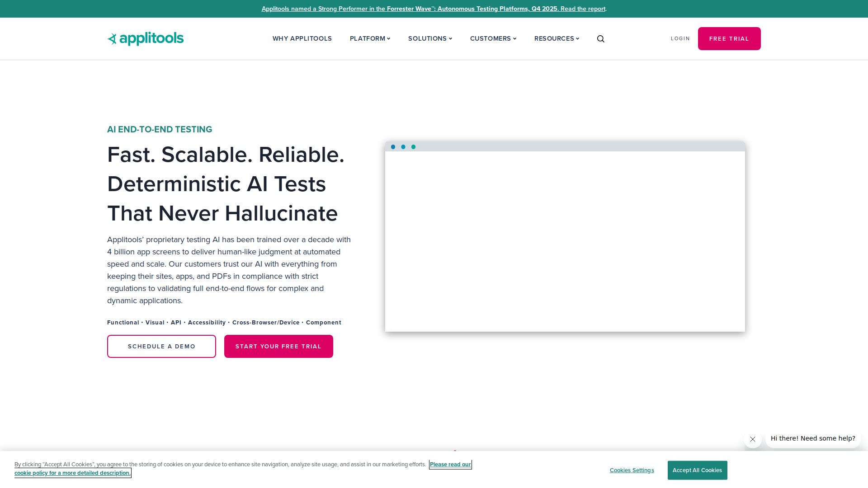This screenshot has width=868, height=488.
Task: Open Cookies Settings link
Action: [632, 470]
